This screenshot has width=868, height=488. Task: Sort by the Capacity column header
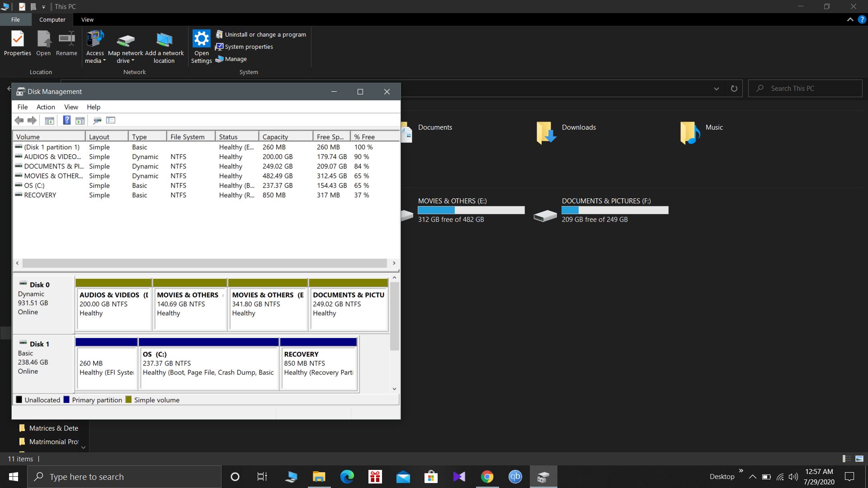pyautogui.click(x=286, y=137)
